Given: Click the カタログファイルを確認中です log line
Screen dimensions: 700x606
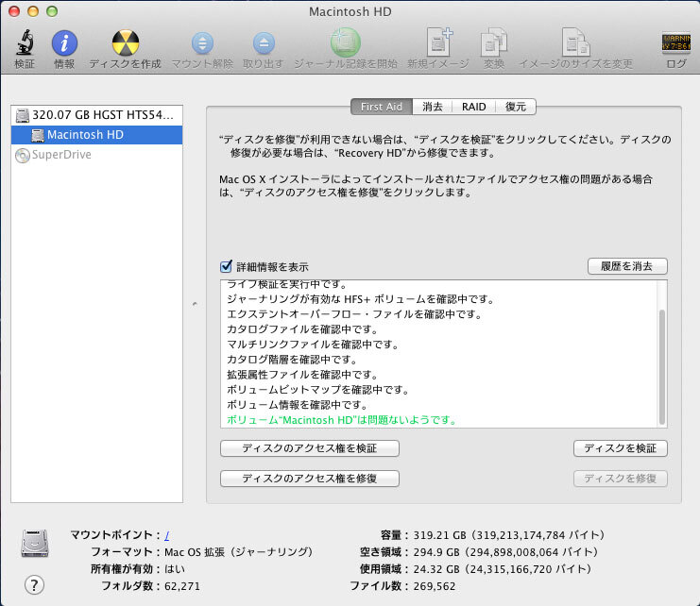Looking at the screenshot, I should pyautogui.click(x=302, y=329).
